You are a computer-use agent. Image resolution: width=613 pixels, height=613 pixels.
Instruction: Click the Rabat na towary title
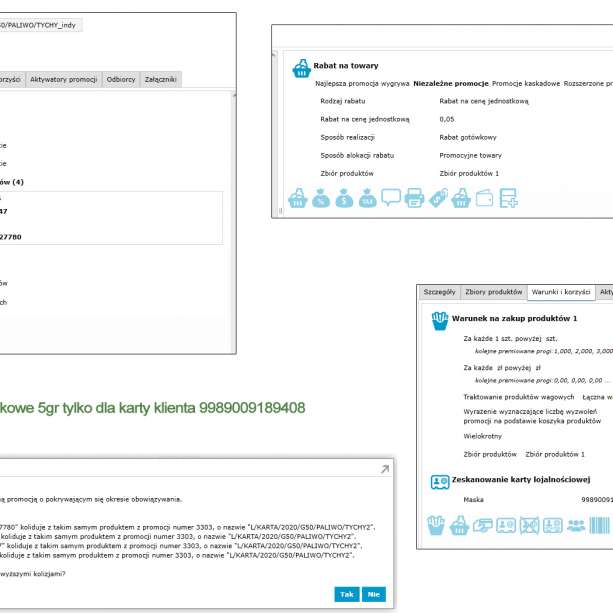pyautogui.click(x=346, y=66)
